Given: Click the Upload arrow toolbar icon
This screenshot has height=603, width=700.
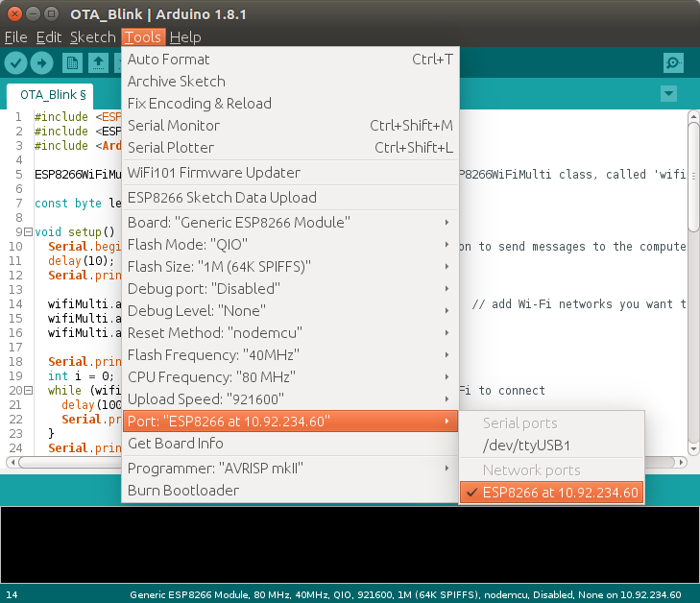Looking at the screenshot, I should pyautogui.click(x=41, y=63).
